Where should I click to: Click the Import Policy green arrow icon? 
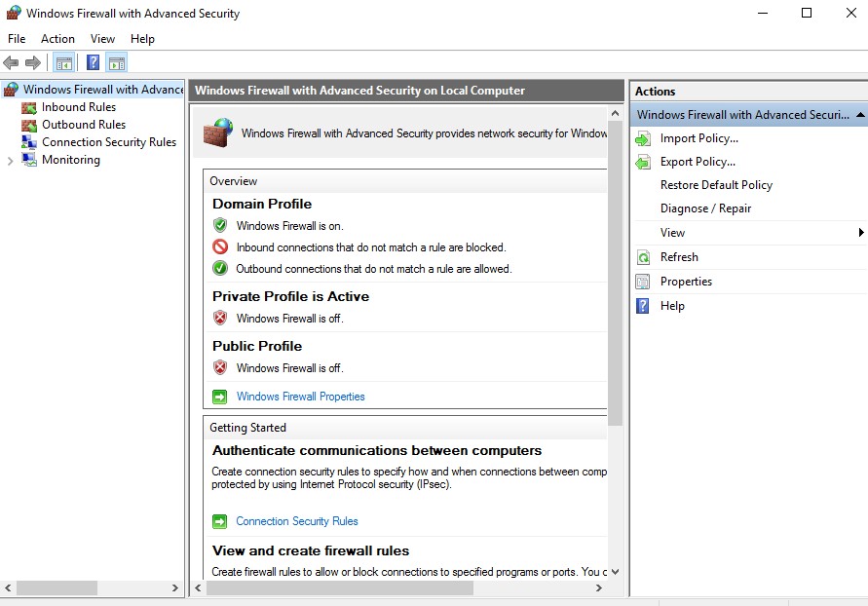point(643,139)
